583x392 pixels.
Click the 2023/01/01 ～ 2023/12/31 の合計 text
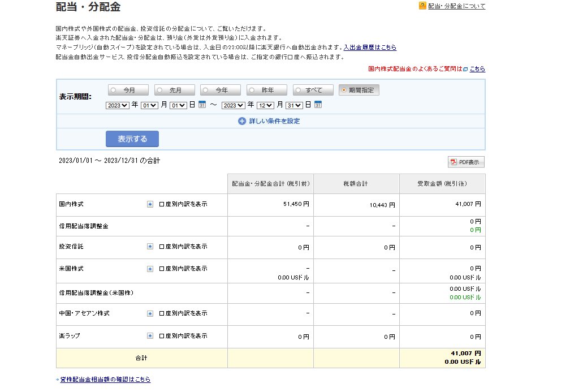pyautogui.click(x=109, y=161)
